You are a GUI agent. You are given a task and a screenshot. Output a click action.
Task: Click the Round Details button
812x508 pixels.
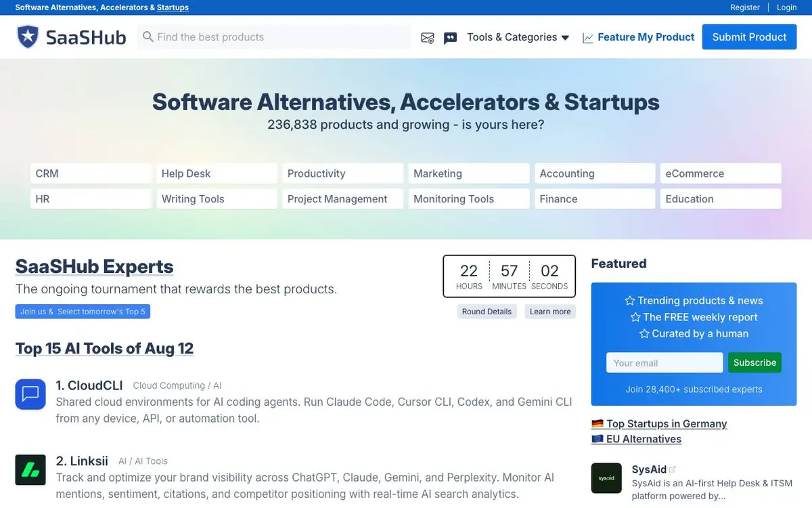[487, 312]
